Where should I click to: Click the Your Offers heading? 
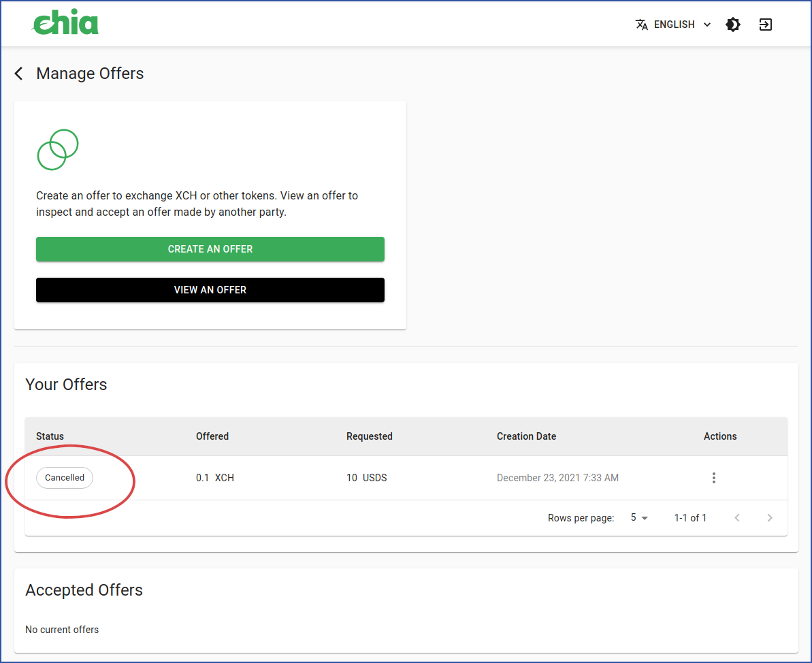[66, 385]
